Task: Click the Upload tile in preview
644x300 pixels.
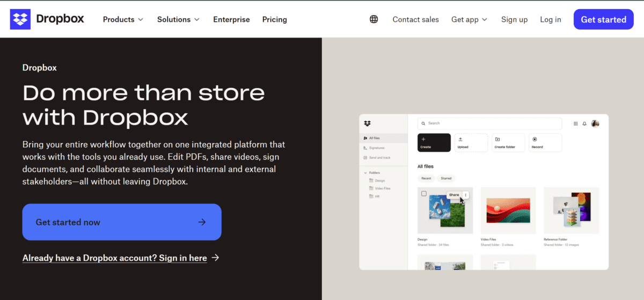Action: click(x=471, y=143)
